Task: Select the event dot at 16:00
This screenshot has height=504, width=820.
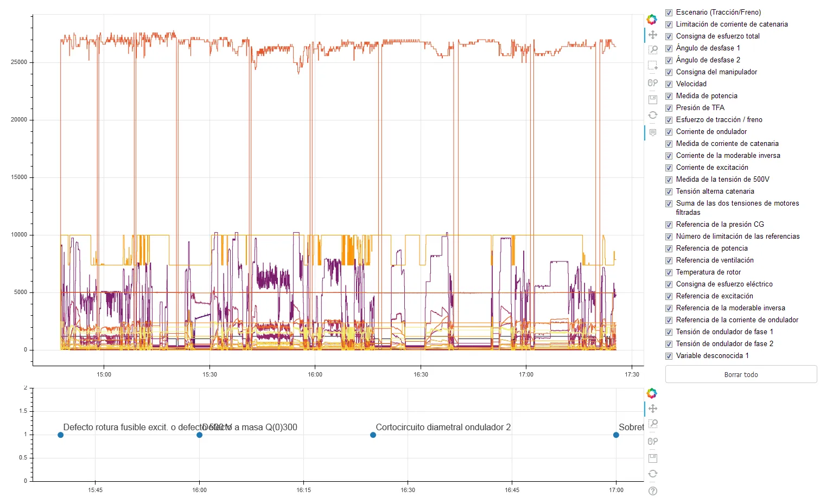Action: point(199,435)
